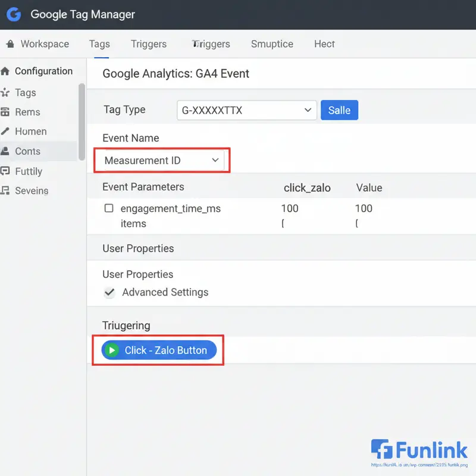Screen dimensions: 476x476
Task: Switch to the Tags tab
Action: coord(99,44)
